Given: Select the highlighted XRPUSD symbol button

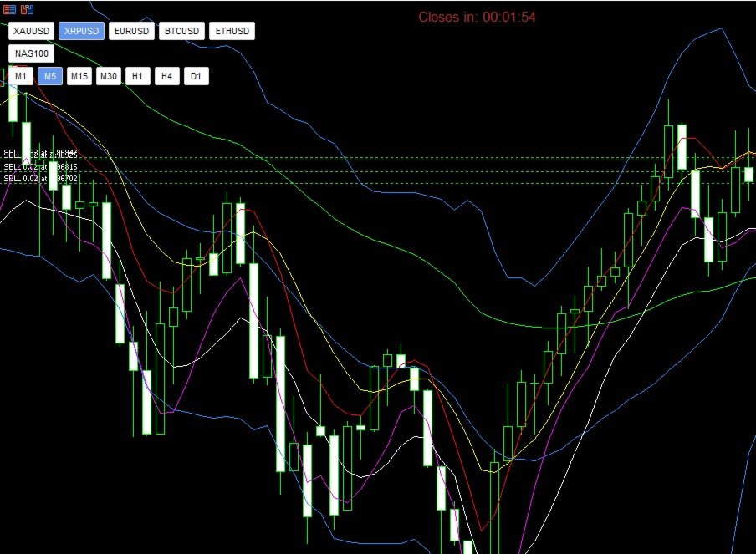Looking at the screenshot, I should (81, 31).
